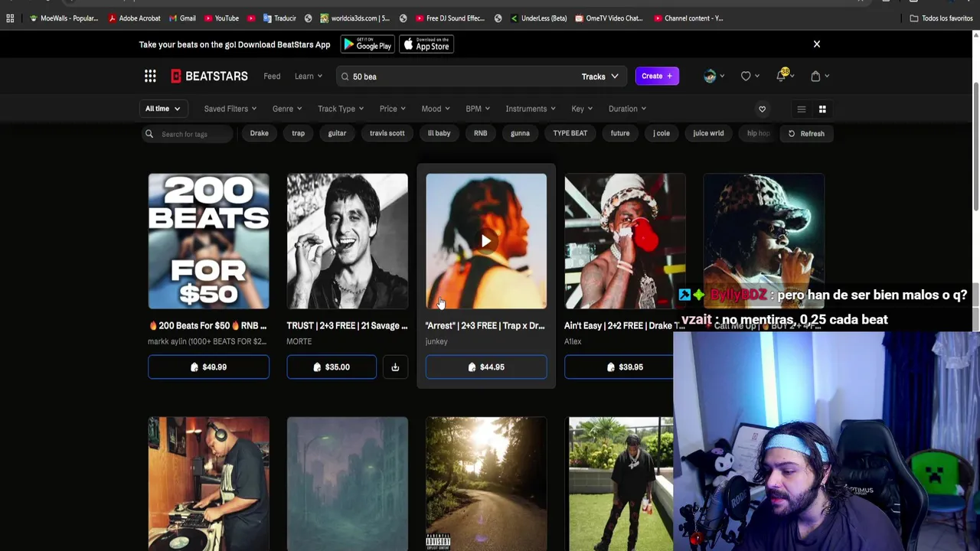Open the Todos los favoritos bookmarks folder
The width and height of the screenshot is (980, 551).
(x=941, y=18)
